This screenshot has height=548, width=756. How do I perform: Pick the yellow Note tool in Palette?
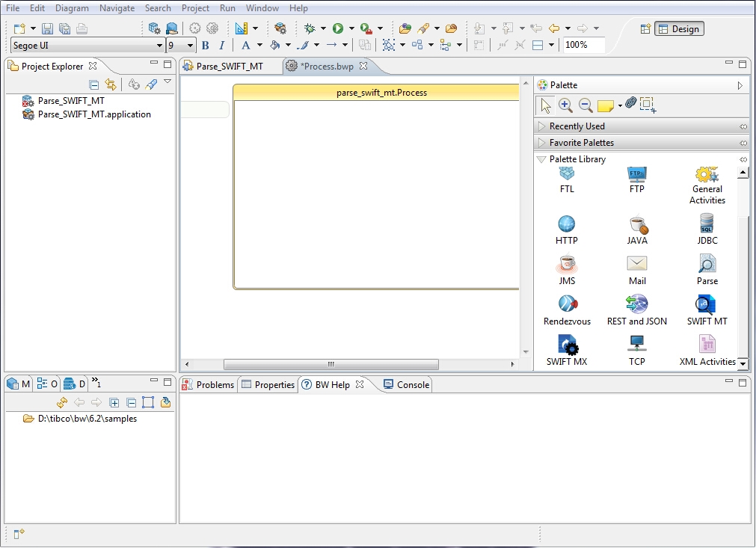click(605, 105)
